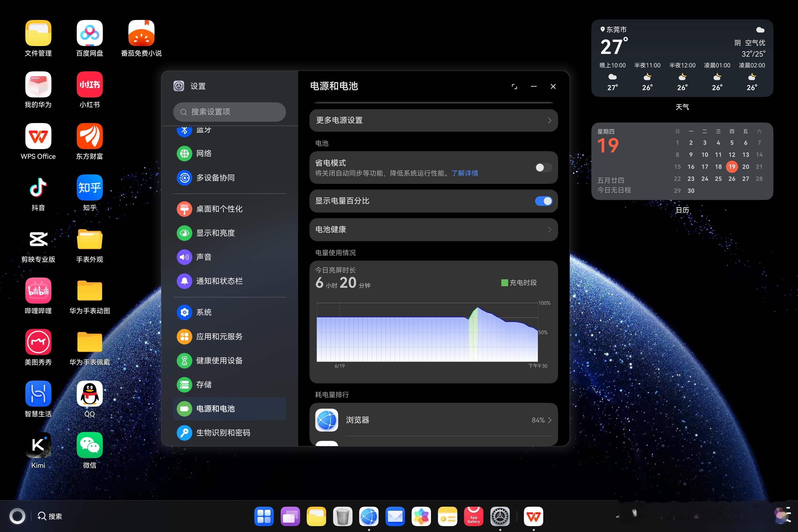Open the gallery photos icon in dock

(421, 516)
